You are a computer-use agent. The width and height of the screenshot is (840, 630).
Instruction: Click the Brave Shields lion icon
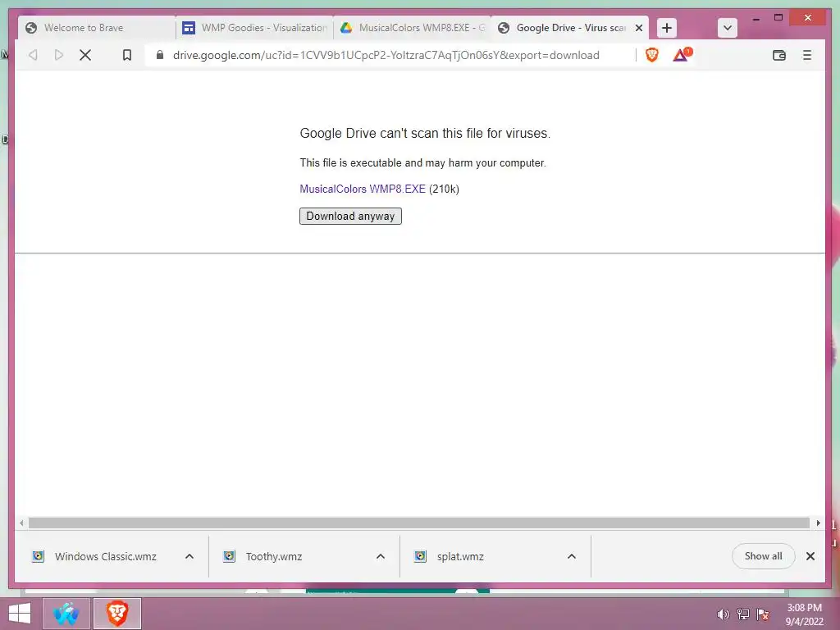click(651, 55)
